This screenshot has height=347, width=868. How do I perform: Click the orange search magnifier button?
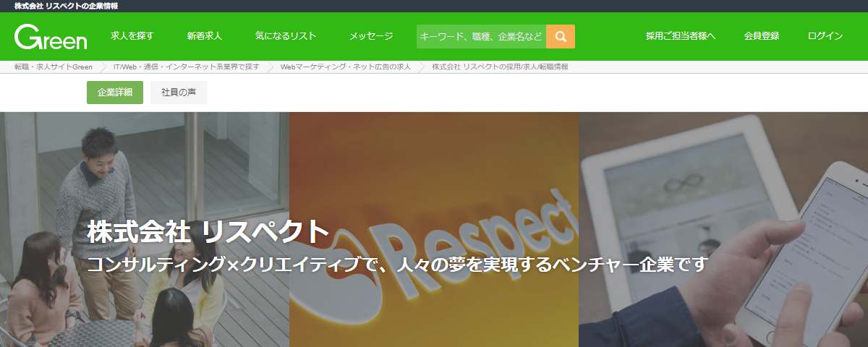561,36
